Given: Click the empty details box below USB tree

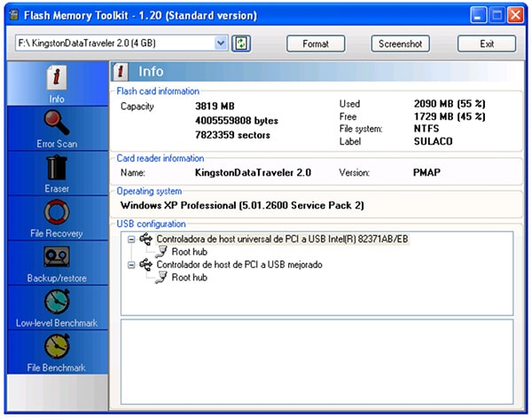Looking at the screenshot, I should click(317, 361).
